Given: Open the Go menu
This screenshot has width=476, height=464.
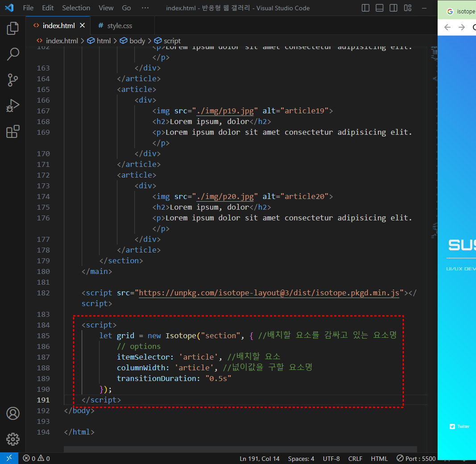Looking at the screenshot, I should pyautogui.click(x=126, y=8).
